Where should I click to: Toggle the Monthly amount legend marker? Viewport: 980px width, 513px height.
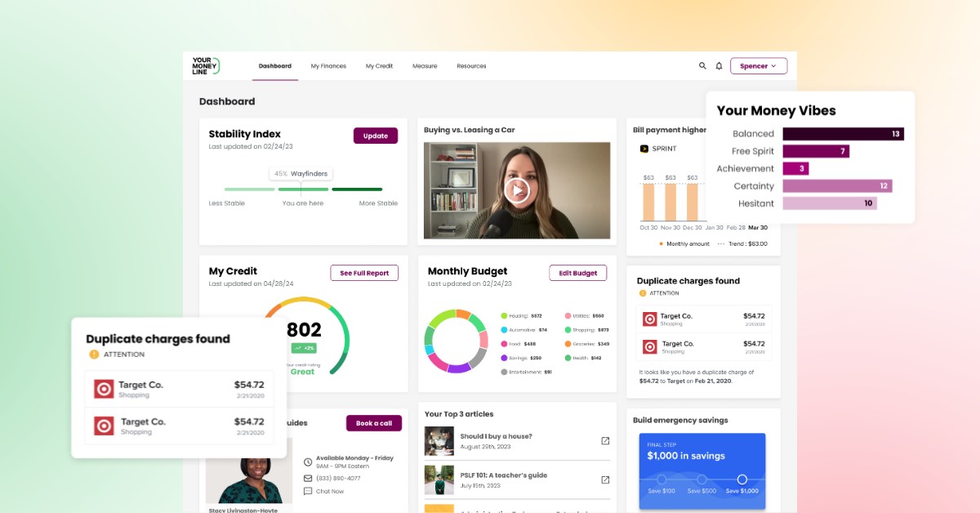(661, 243)
